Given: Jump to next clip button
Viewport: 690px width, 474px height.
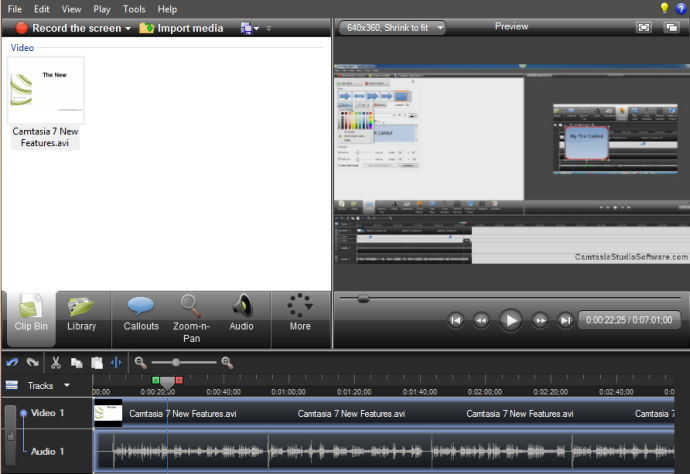Looking at the screenshot, I should click(565, 320).
